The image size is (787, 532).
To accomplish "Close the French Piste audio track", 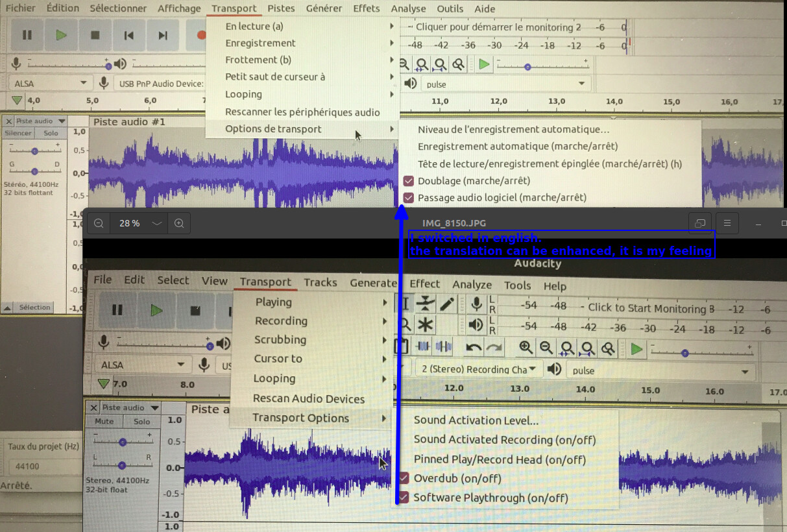I will (8, 121).
